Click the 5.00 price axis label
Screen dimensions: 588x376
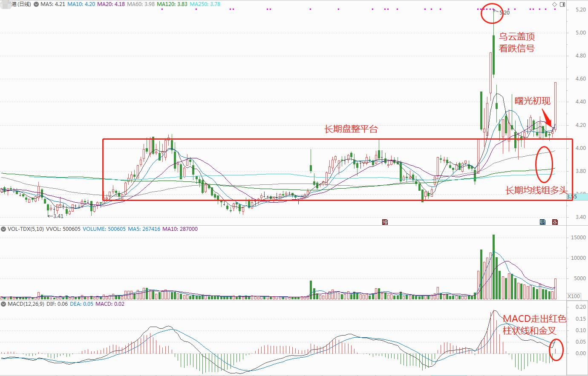click(580, 33)
